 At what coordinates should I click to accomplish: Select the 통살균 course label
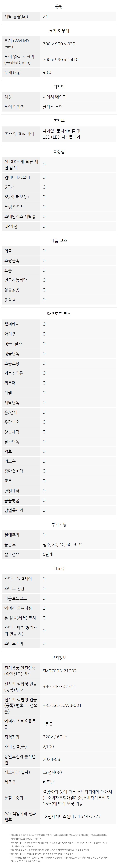click(x=10, y=300)
